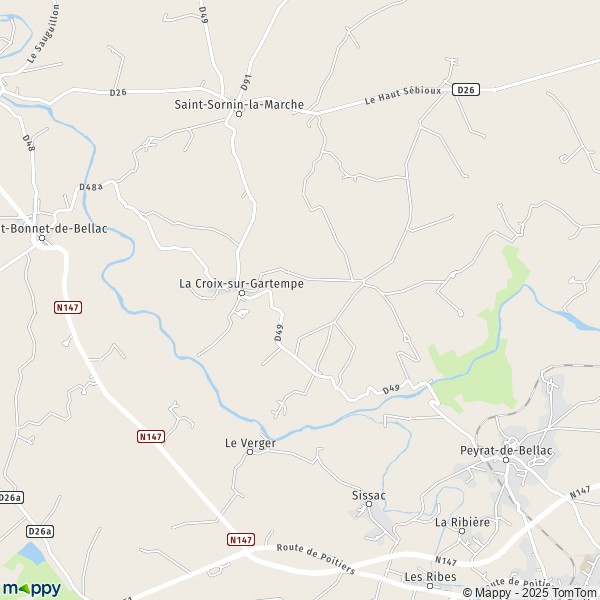Screen dimensions: 600x600
Task: Click the Le Haut Sèbioux road label
Action: click(403, 95)
